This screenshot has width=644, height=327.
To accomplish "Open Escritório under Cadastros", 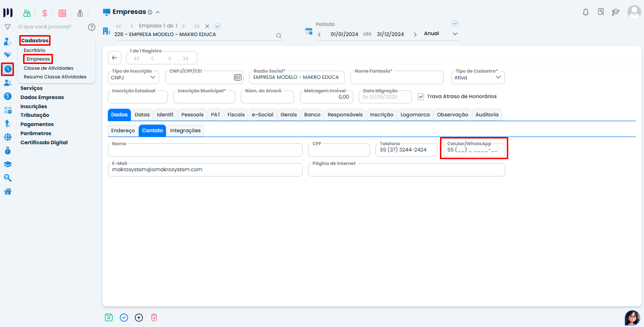I will click(35, 50).
